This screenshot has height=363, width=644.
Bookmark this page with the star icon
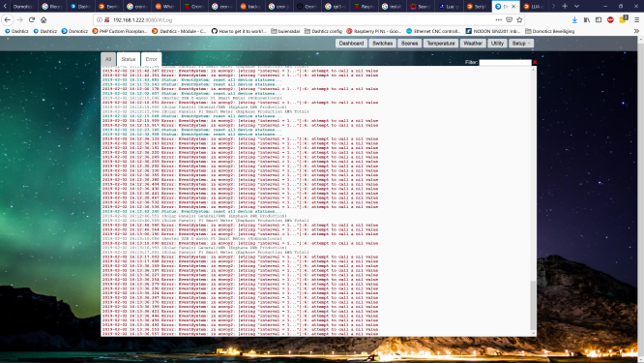(519, 19)
